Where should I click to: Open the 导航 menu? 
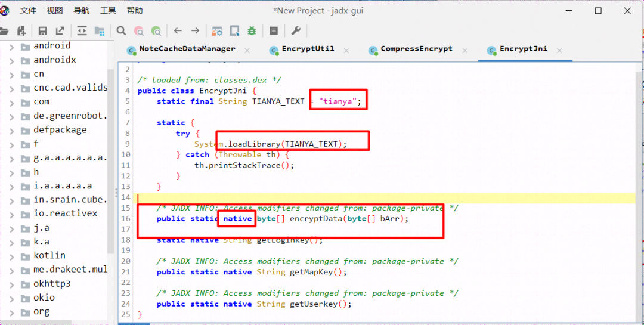(81, 11)
